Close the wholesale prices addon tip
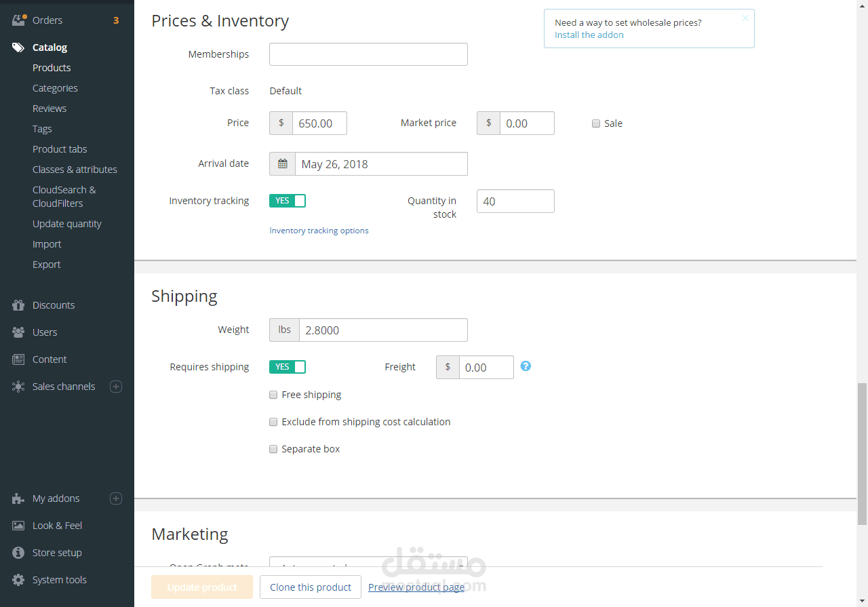Viewport: 868px width, 607px height. pos(745,18)
